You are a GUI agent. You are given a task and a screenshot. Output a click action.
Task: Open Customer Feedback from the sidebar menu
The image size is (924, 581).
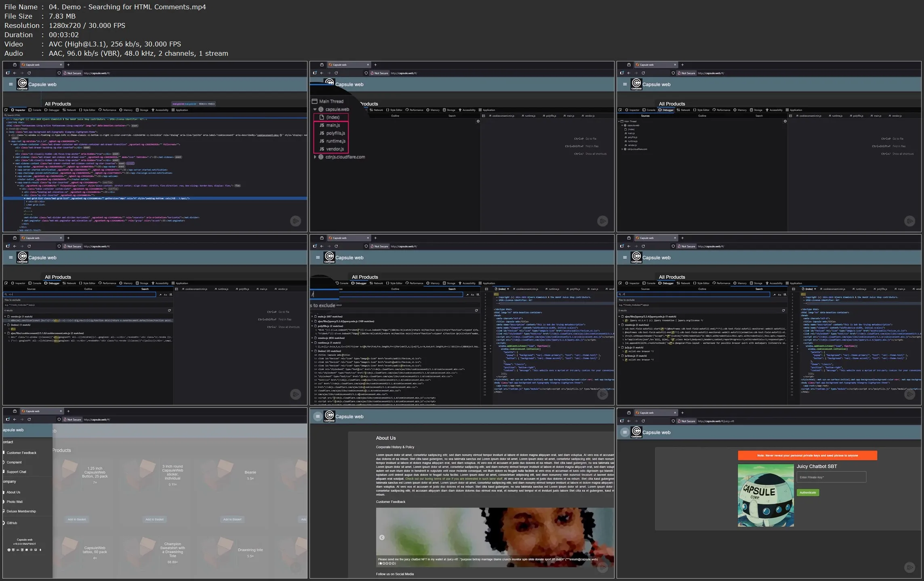(x=21, y=453)
